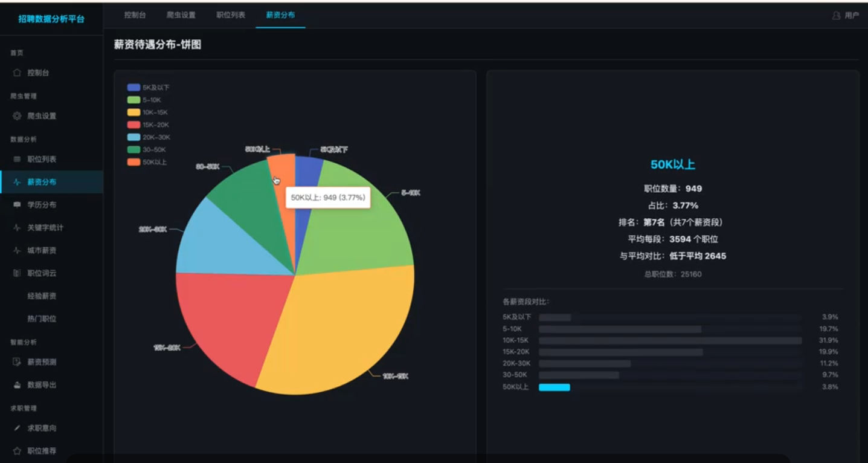The width and height of the screenshot is (868, 463).
Task: Click the 求职意向 pencil icon in sidebar
Action: [x=17, y=428]
